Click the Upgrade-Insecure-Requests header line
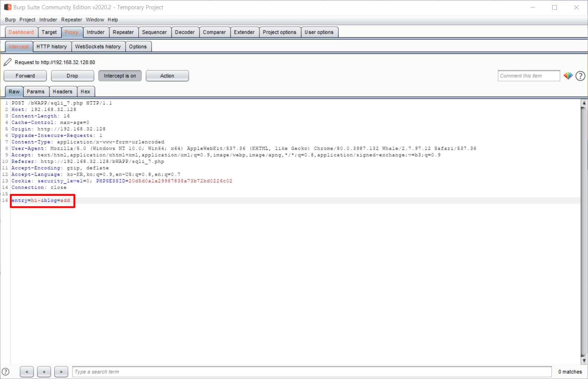The image size is (588, 379). [x=57, y=135]
